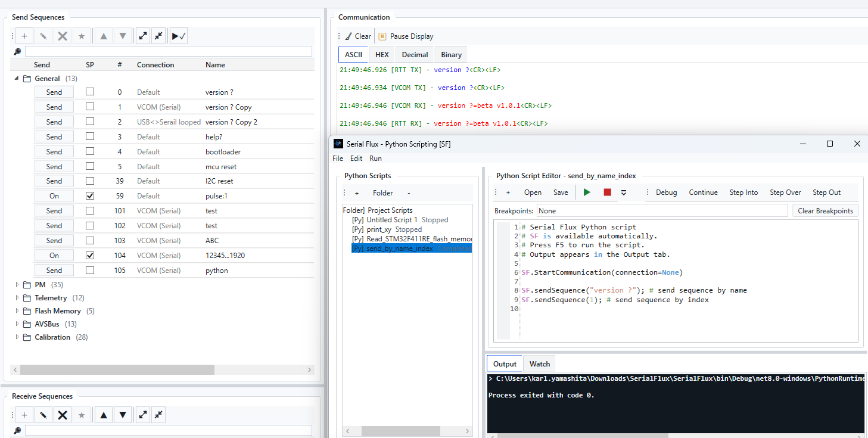Expand the Telemetry folder group
The image size is (868, 438).
pos(17,298)
